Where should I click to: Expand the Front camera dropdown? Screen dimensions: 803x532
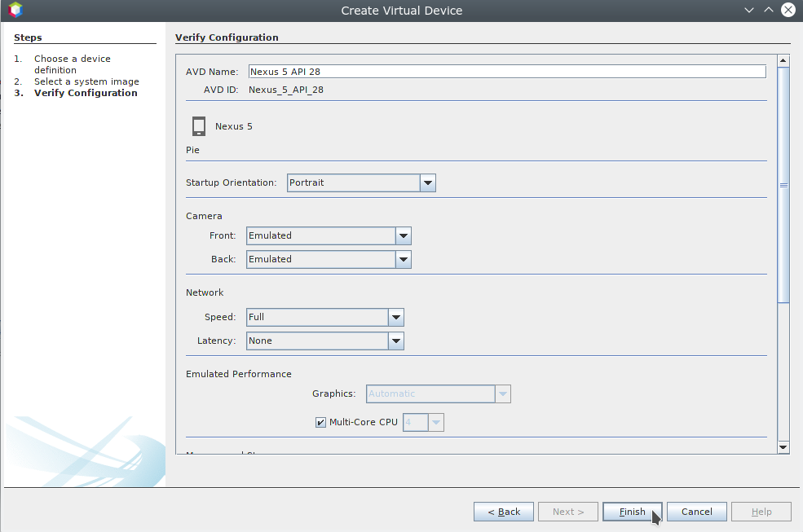[x=403, y=236]
